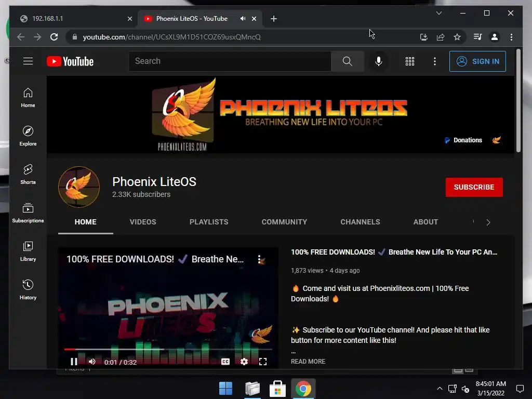Click the featured video thumbnail
Viewport: 532px width, 399px height.
tap(168, 308)
